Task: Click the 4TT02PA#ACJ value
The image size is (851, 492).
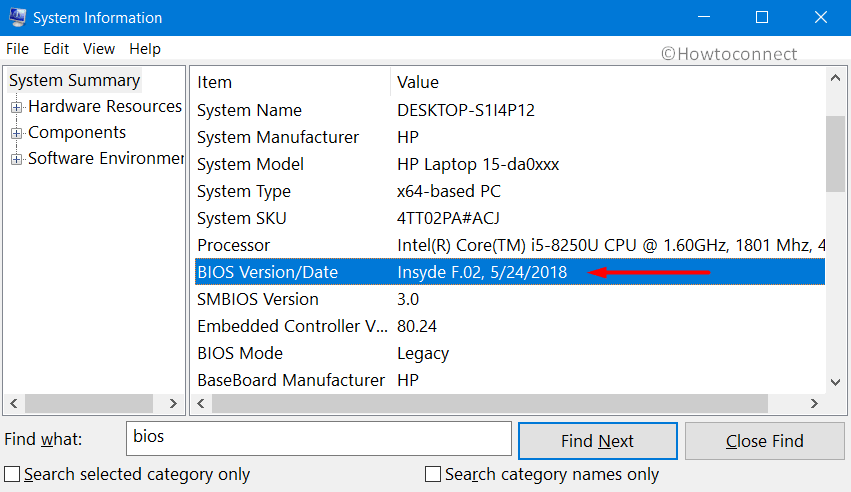Action: pos(448,218)
